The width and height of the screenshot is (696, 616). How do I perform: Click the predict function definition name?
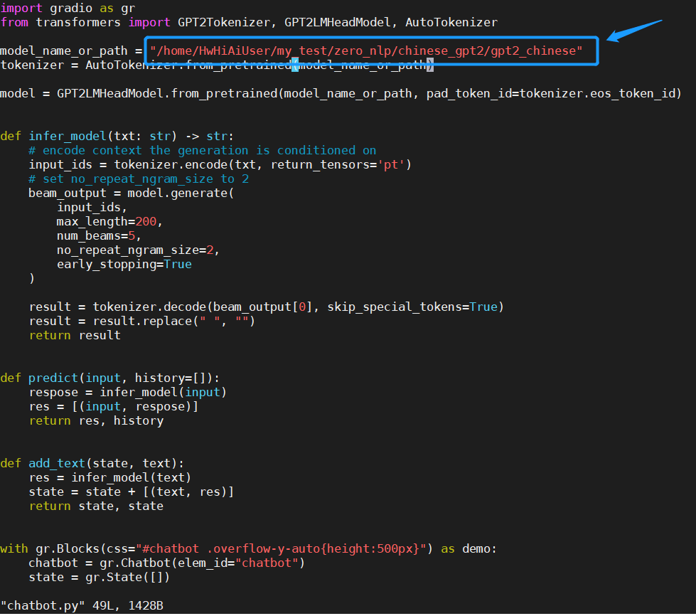coord(53,378)
